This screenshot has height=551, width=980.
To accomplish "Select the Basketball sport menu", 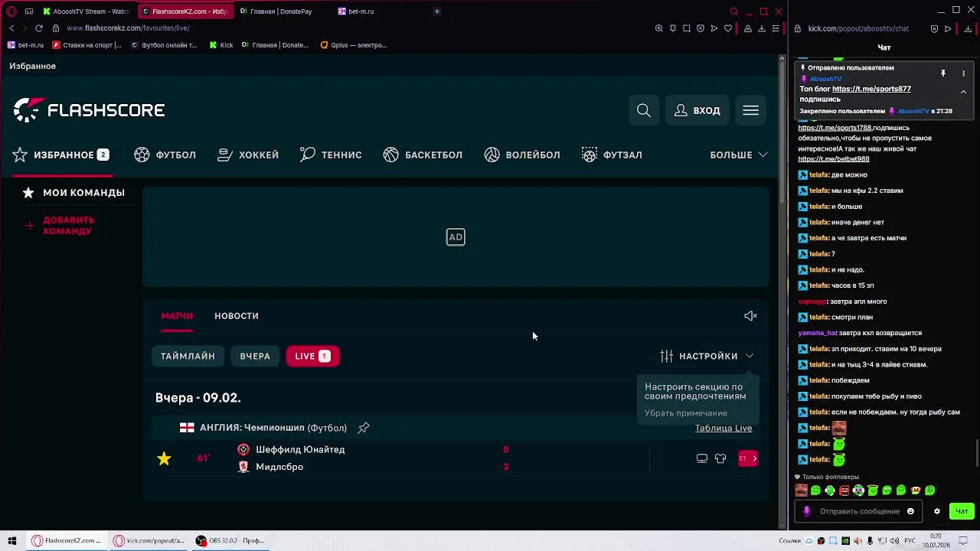I will (x=423, y=155).
